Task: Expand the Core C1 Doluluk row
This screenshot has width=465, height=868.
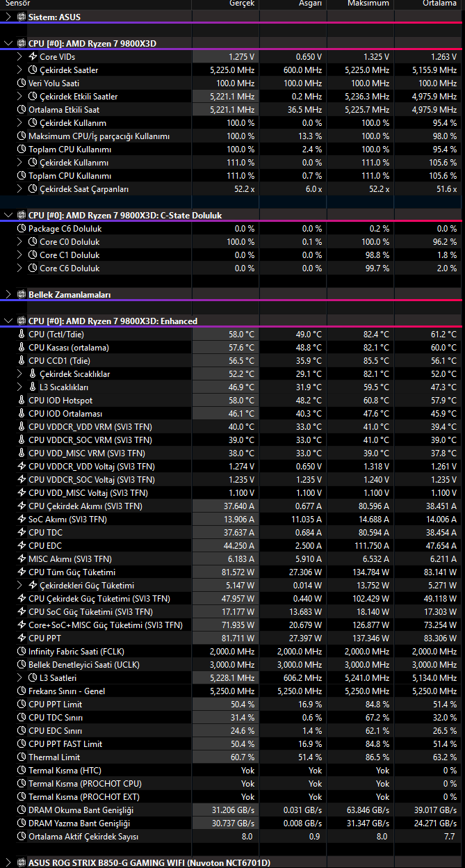Action: 20,255
